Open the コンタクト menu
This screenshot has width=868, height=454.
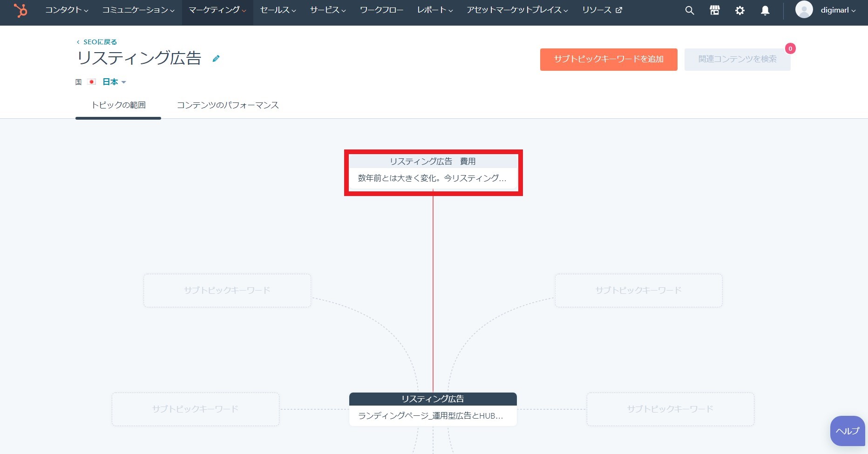pos(67,10)
